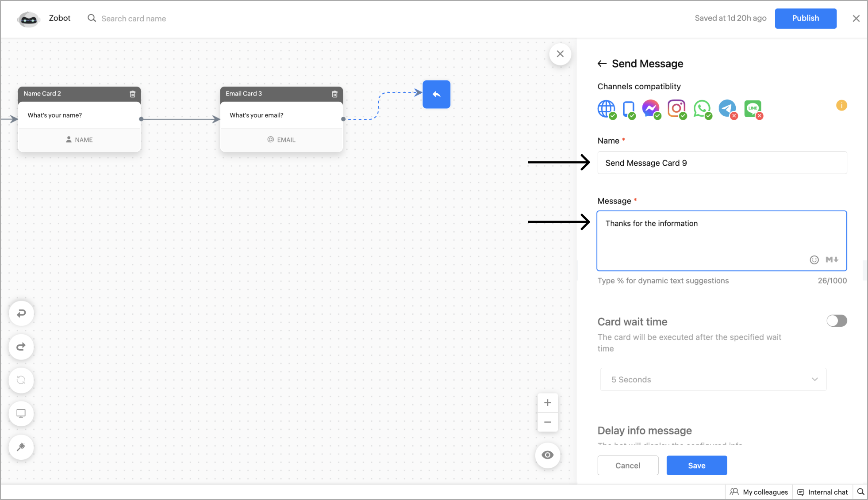This screenshot has width=868, height=500.
Task: Click the redo arrow icon
Action: (21, 347)
